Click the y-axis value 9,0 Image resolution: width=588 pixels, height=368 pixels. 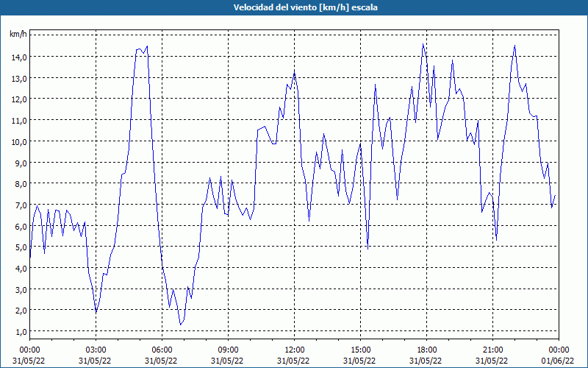coord(21,163)
